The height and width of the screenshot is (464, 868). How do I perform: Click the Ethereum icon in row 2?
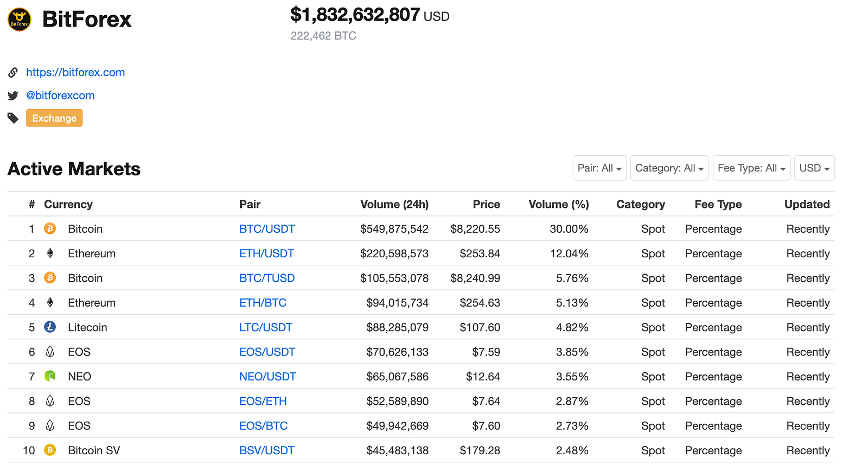click(x=50, y=253)
